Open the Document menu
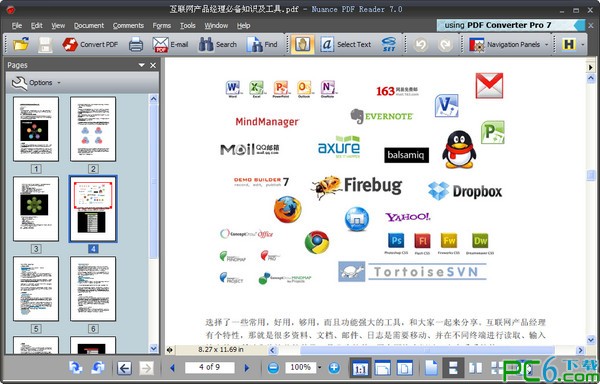The width and height of the screenshot is (600, 384). 89,26
